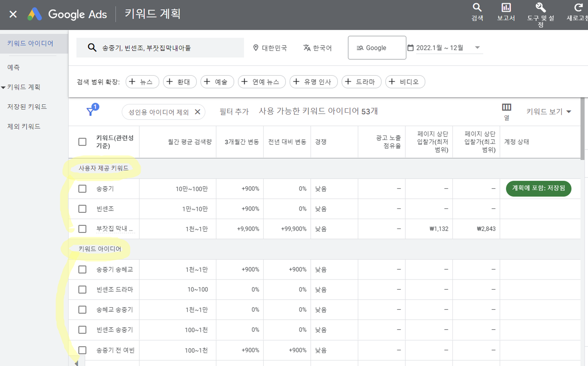
Task: Go to 예측 in the sidebar
Action: (13, 67)
